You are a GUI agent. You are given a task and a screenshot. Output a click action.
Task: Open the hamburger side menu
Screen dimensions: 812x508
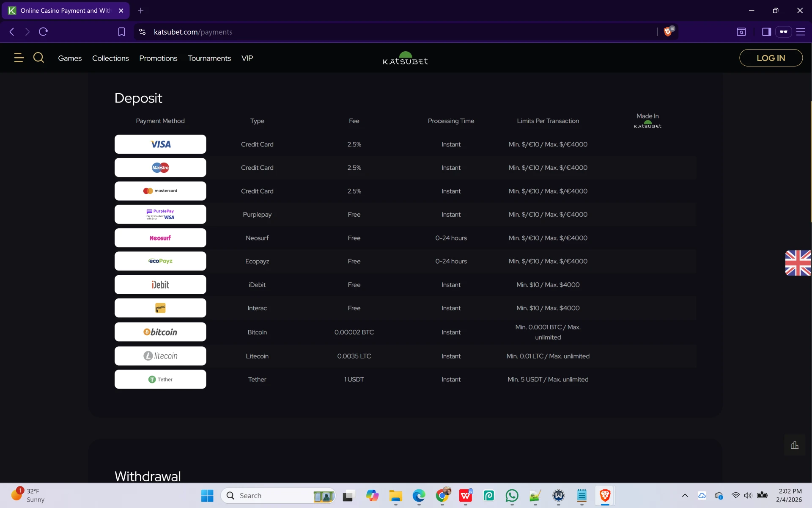click(19, 58)
